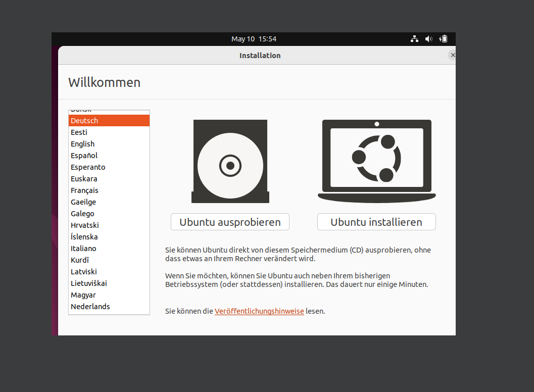Screen dimensions: 534x392
Task: Pick Lietuviškai in the language list
Action: pos(109,283)
